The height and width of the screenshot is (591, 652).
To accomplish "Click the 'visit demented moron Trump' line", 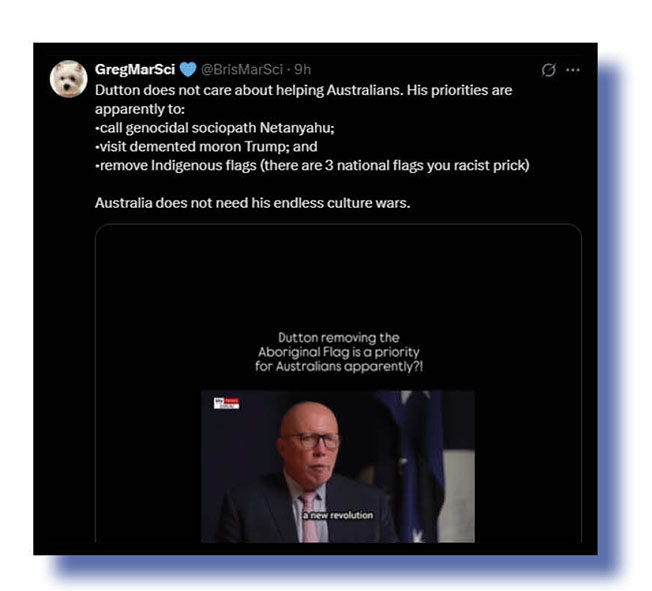I will point(206,146).
